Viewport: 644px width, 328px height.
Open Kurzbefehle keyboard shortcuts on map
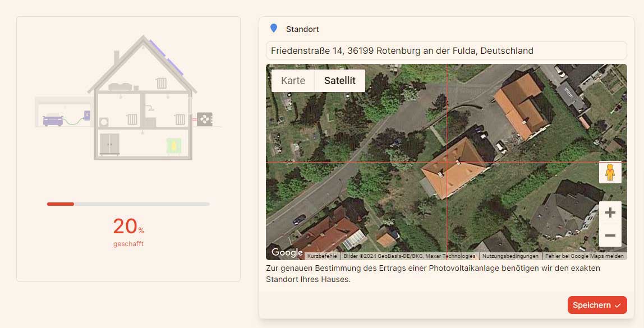pyautogui.click(x=322, y=256)
